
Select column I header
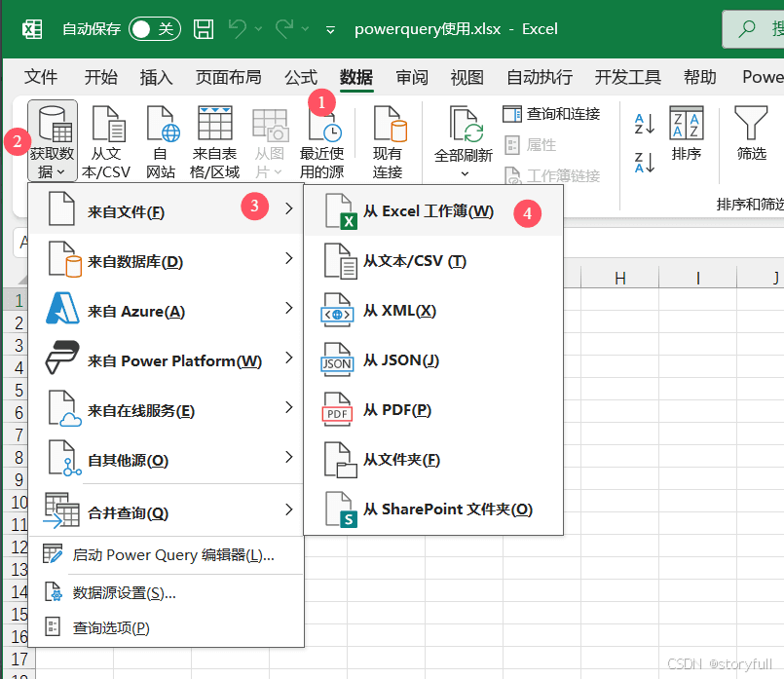point(697,278)
